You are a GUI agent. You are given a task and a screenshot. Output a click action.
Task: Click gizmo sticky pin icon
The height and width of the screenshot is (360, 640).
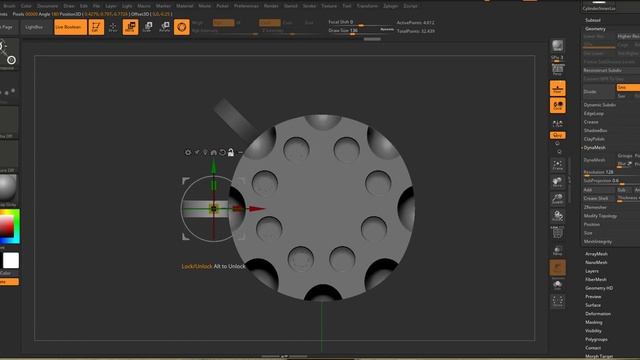(x=197, y=152)
